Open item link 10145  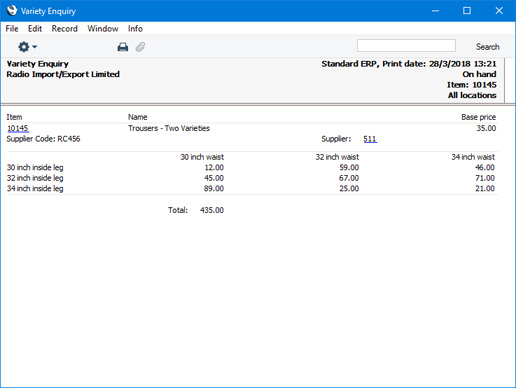click(x=18, y=128)
